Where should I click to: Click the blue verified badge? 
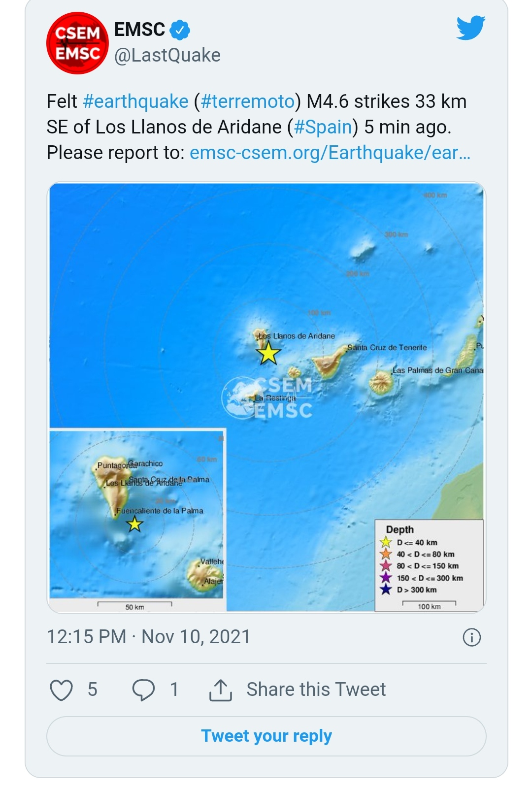(x=180, y=30)
